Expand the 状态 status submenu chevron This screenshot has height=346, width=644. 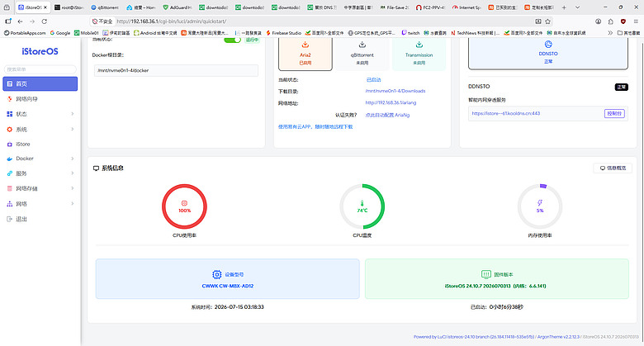[x=73, y=114]
